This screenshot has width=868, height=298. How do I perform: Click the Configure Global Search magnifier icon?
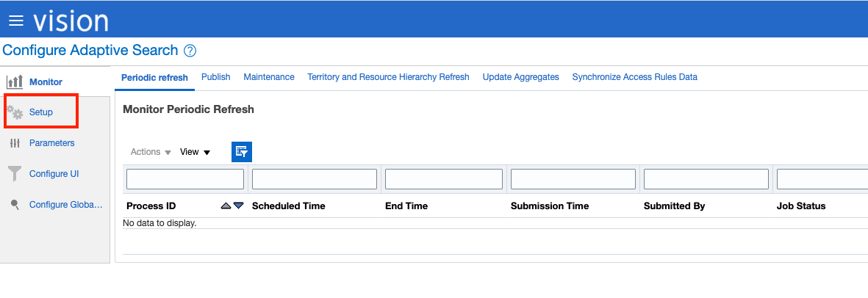coord(15,205)
